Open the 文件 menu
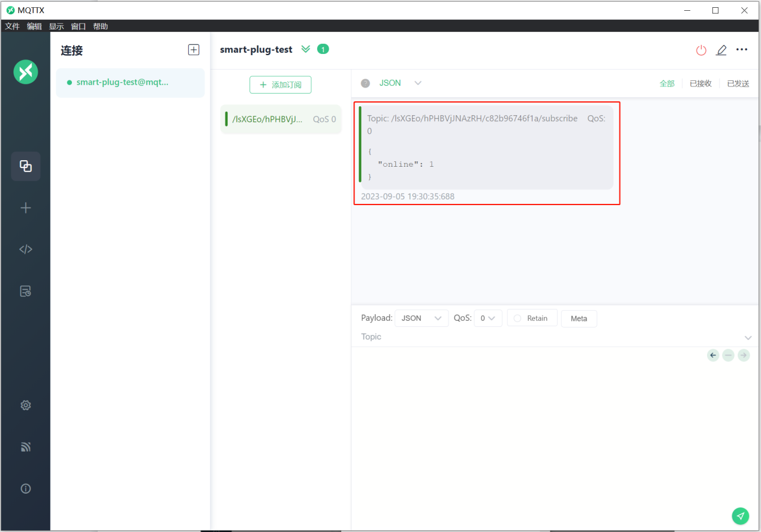Viewport: 761px width, 532px height. pos(12,26)
